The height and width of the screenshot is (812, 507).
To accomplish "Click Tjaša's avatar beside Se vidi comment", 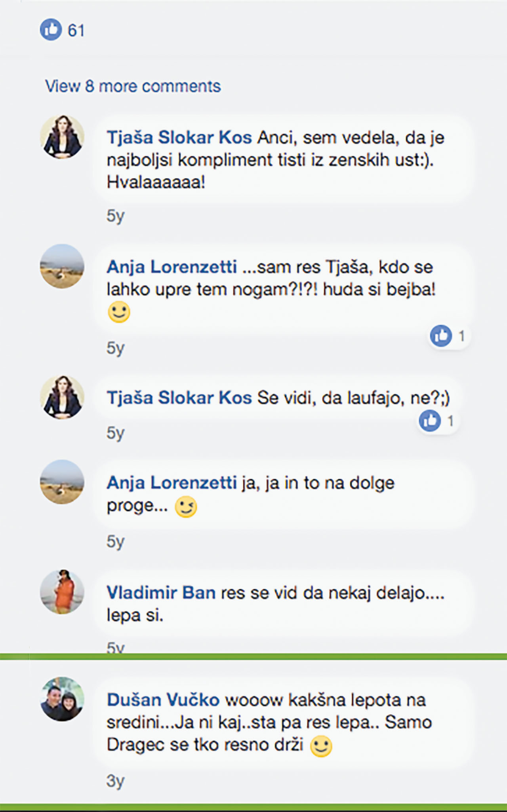I will [62, 397].
